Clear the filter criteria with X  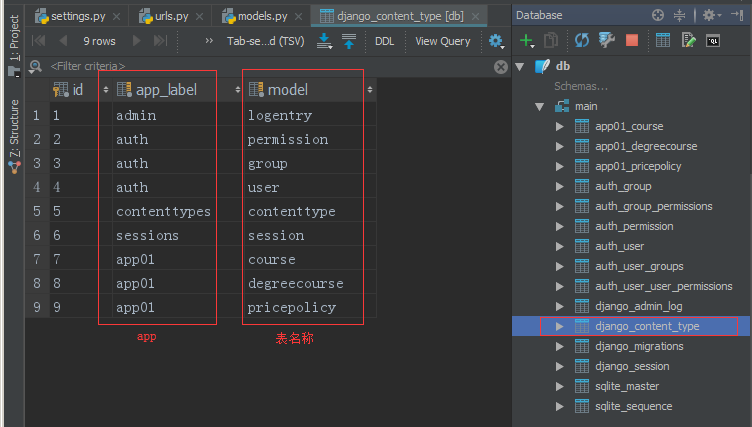point(501,67)
